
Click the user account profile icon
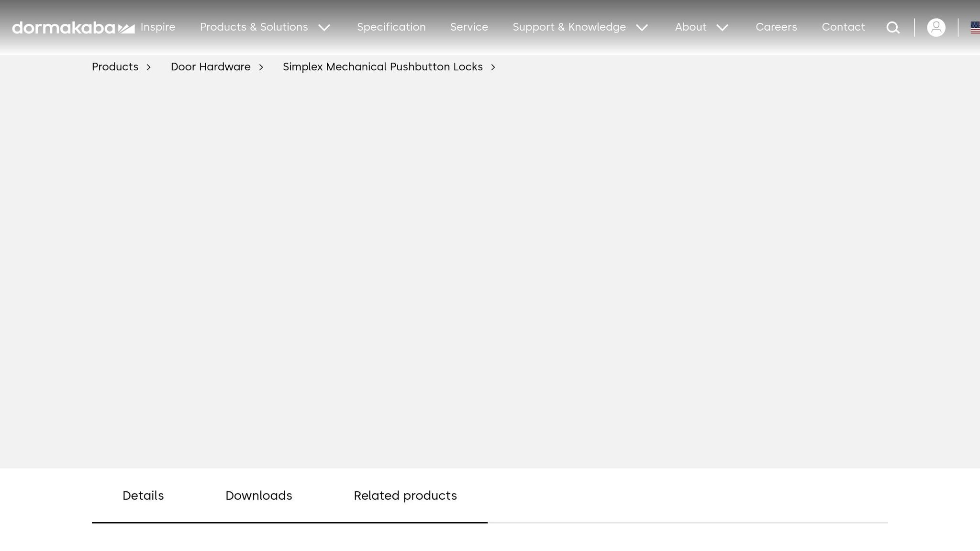tap(936, 28)
